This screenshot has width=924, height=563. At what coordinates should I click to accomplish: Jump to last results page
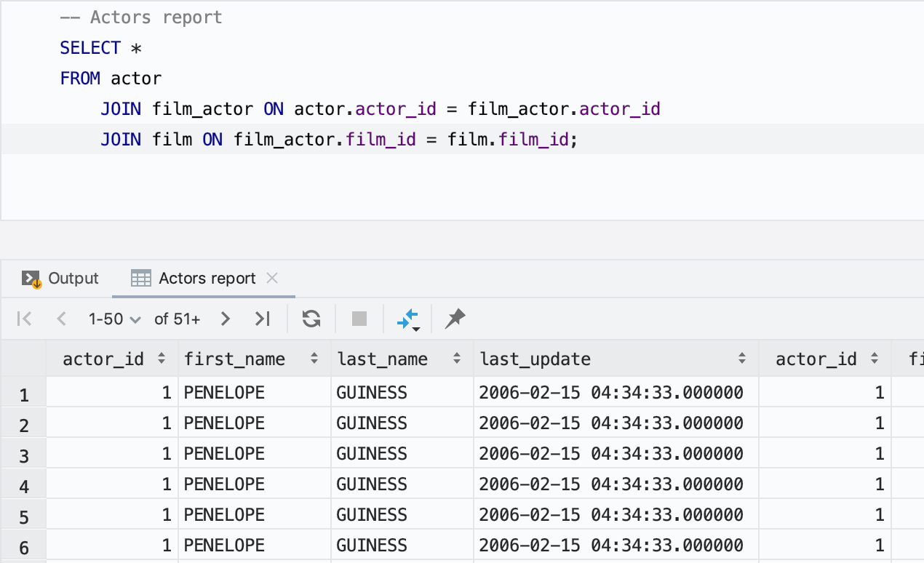tap(263, 319)
